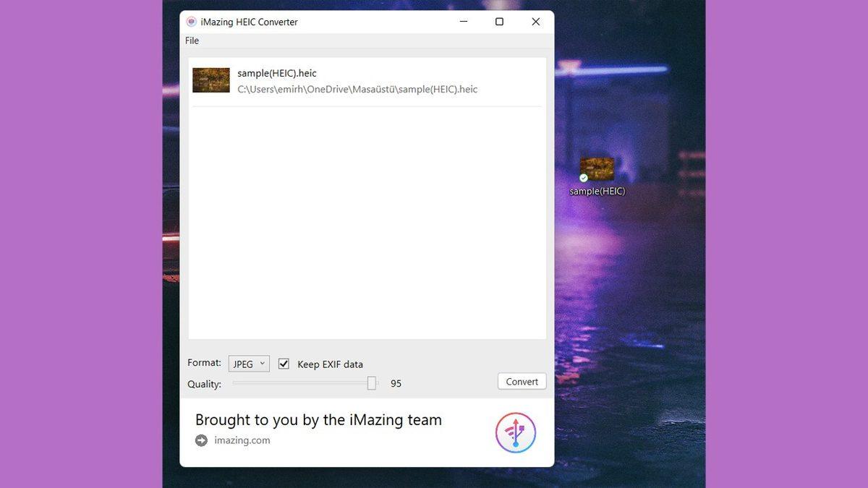Select the sample(HEIC) desktop file icon
The height and width of the screenshot is (488, 868).
click(x=597, y=169)
